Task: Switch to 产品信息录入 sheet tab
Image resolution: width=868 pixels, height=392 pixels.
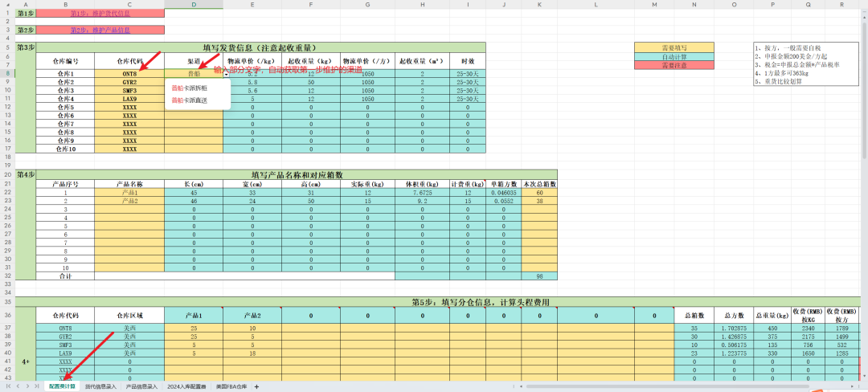Action: (141, 386)
